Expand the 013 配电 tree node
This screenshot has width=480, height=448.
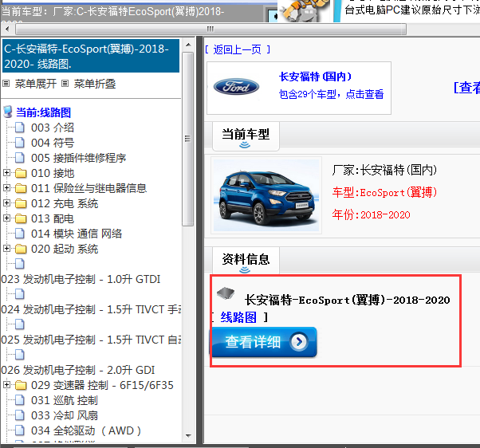coord(6,218)
